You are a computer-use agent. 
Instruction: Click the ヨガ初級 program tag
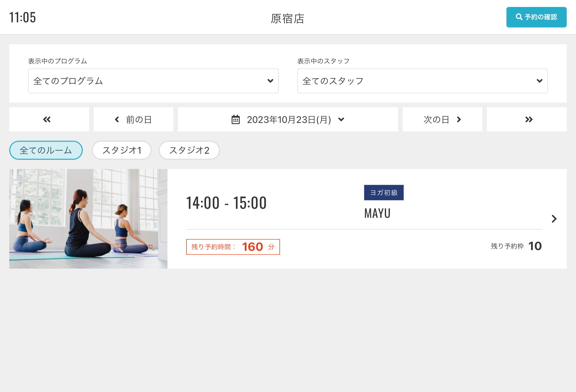[384, 193]
